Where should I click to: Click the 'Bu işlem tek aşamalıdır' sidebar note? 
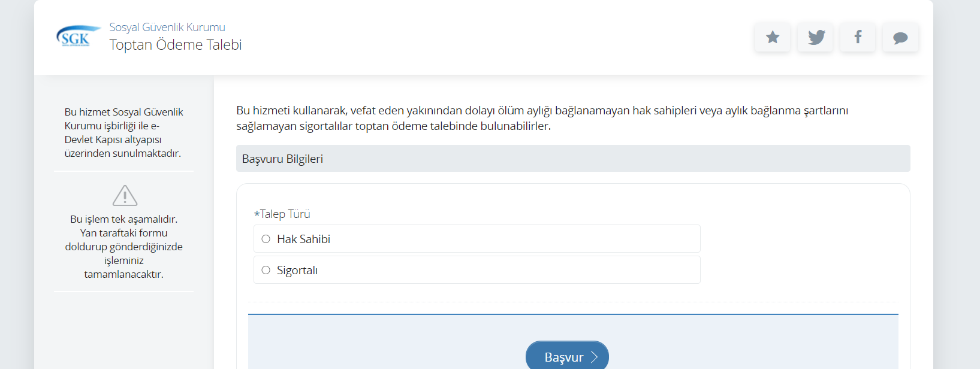click(124, 247)
